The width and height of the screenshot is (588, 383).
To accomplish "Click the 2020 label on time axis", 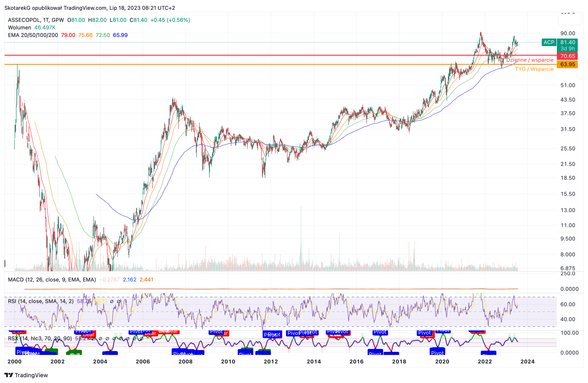I will pos(442,361).
